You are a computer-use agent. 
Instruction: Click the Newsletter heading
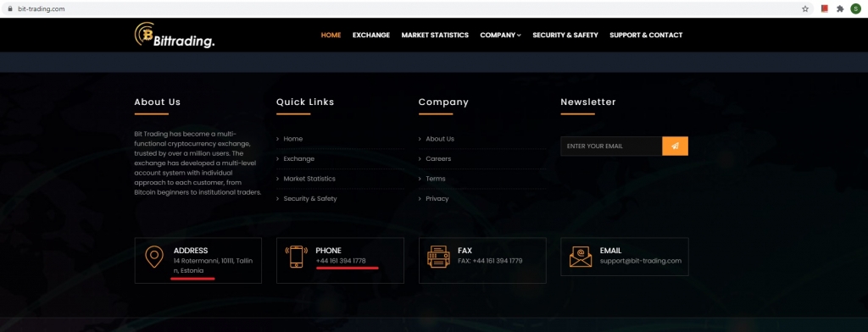[x=588, y=102]
